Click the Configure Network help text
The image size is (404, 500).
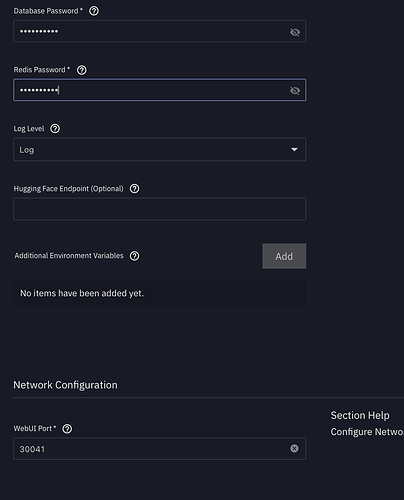click(x=367, y=432)
